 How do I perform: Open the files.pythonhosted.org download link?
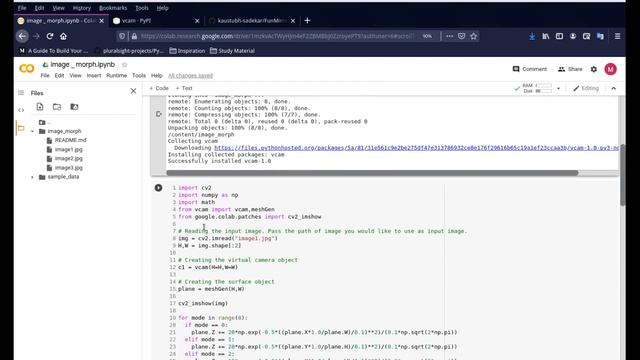coord(416,148)
